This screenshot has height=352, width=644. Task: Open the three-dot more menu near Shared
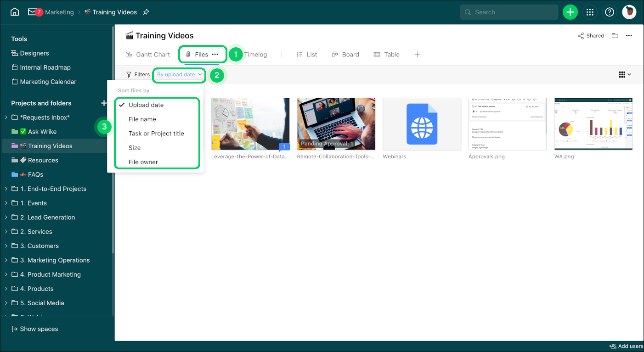point(629,36)
